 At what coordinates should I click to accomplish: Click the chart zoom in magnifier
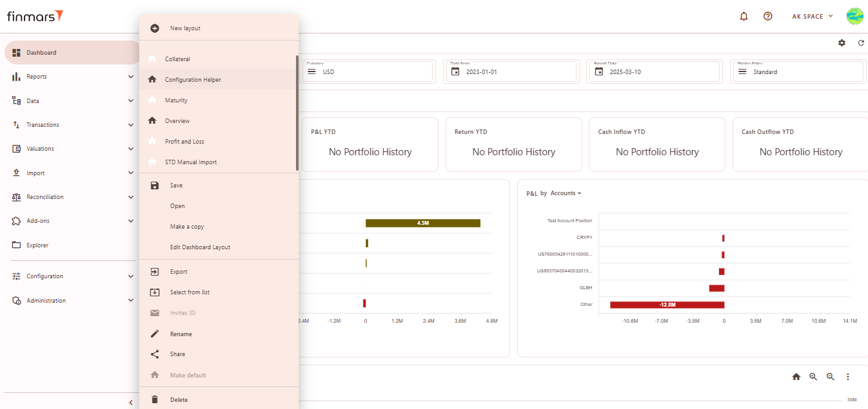(813, 377)
